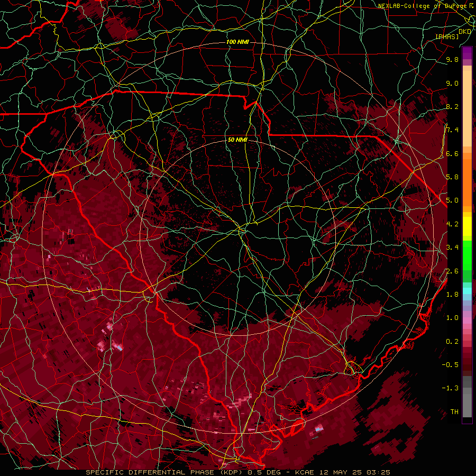Click the TH threshold label
Image resolution: width=476 pixels, height=476 pixels.
point(454,412)
